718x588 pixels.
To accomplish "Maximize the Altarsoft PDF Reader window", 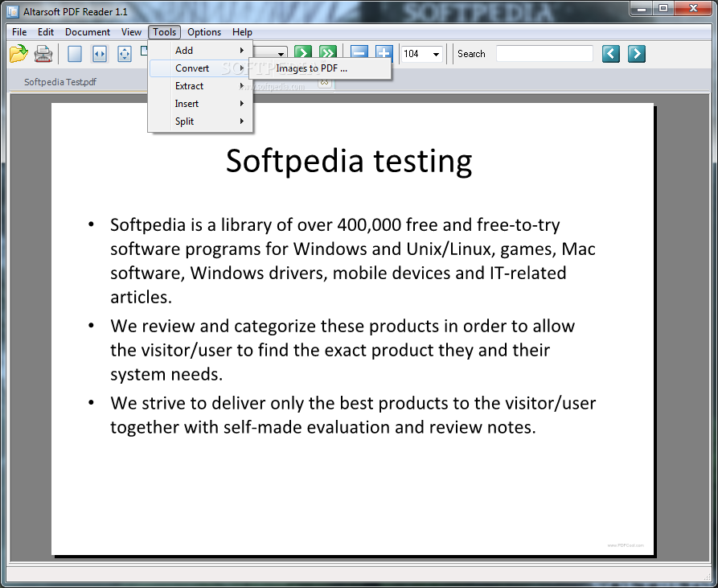I will (663, 8).
